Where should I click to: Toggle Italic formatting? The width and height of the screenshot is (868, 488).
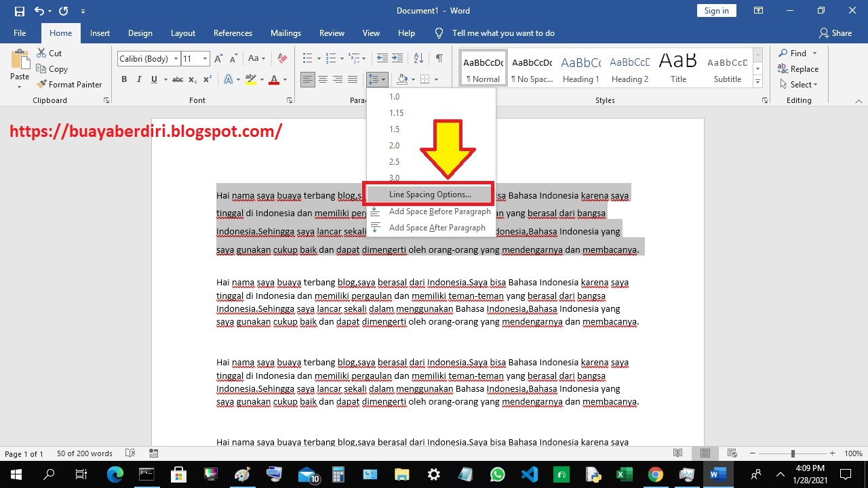(x=139, y=79)
